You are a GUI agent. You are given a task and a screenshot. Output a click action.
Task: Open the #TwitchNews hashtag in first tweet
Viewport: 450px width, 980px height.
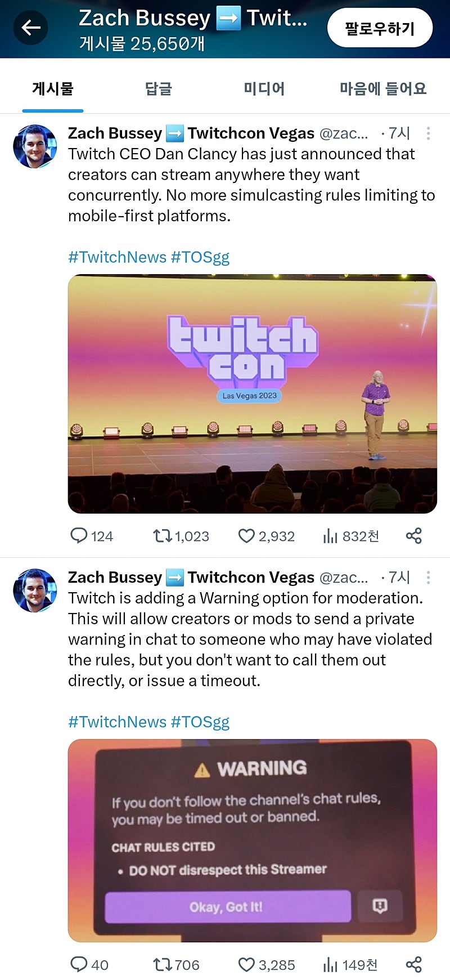117,257
